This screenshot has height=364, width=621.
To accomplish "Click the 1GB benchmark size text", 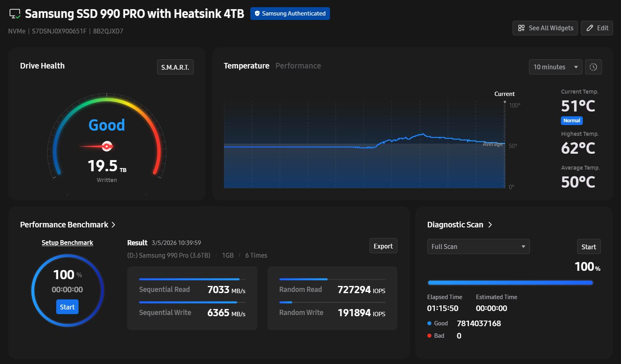I will [228, 255].
